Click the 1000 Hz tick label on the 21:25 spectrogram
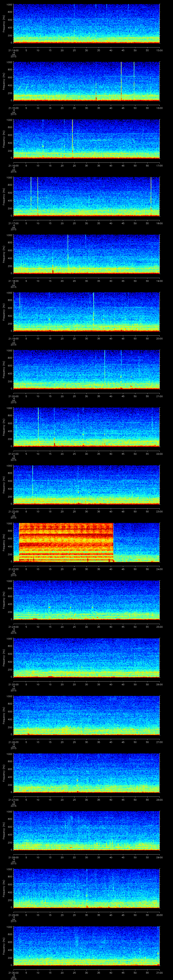 pos(9,639)
